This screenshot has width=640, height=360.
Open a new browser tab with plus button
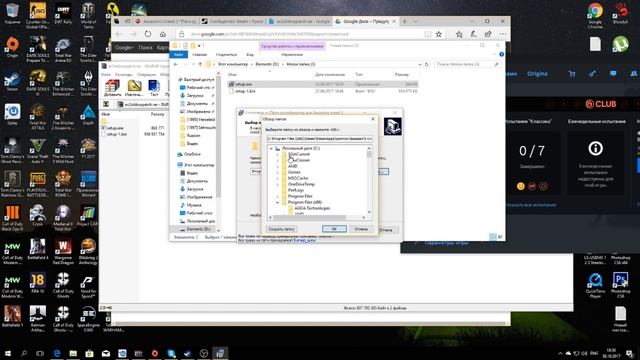point(405,21)
